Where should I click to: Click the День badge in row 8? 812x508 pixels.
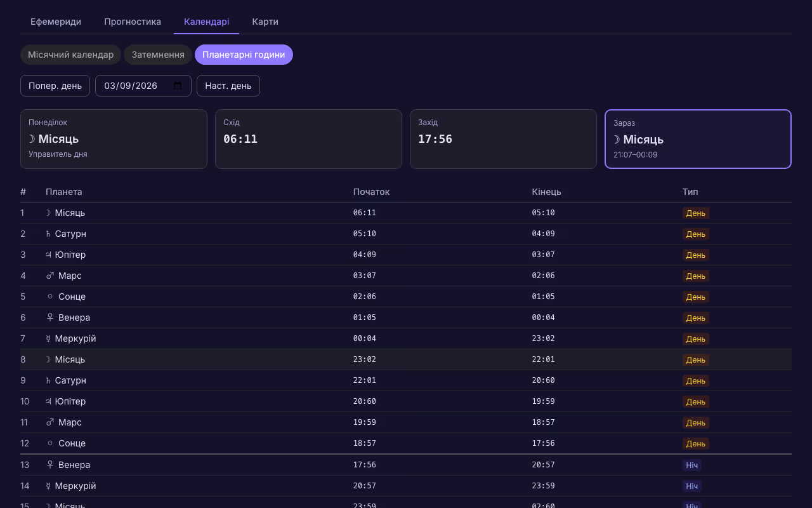(695, 359)
